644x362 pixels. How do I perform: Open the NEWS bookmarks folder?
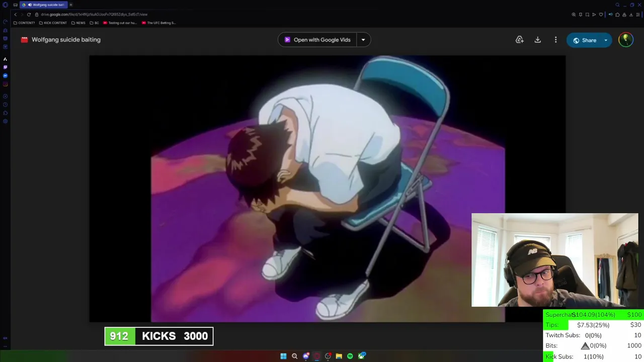click(x=78, y=23)
